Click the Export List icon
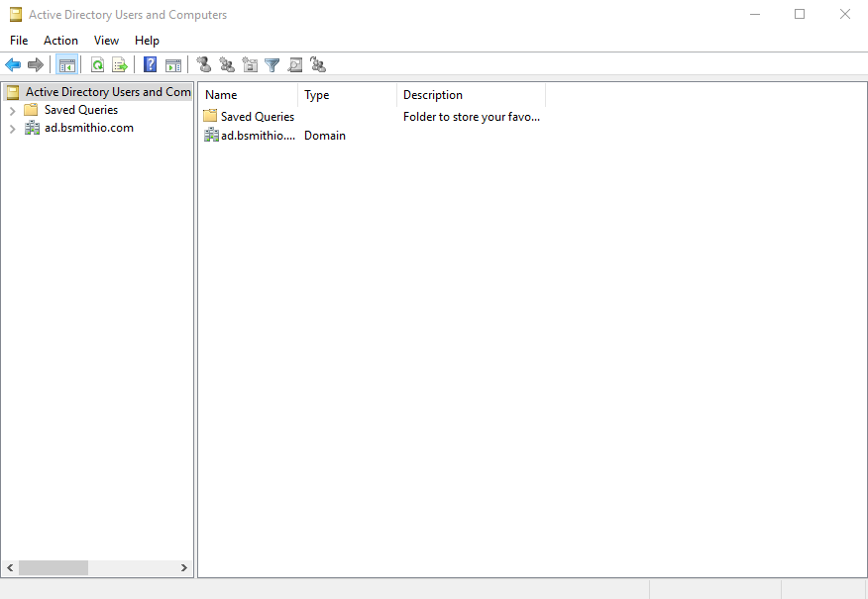 120,65
